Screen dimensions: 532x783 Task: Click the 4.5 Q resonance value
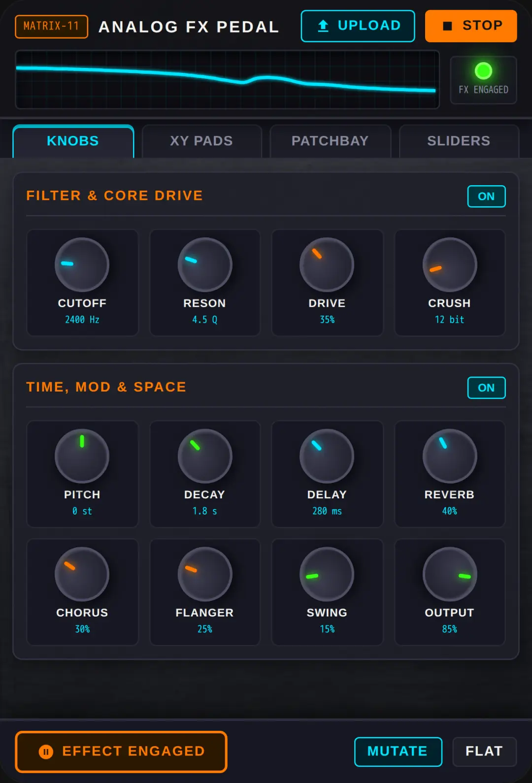204,320
